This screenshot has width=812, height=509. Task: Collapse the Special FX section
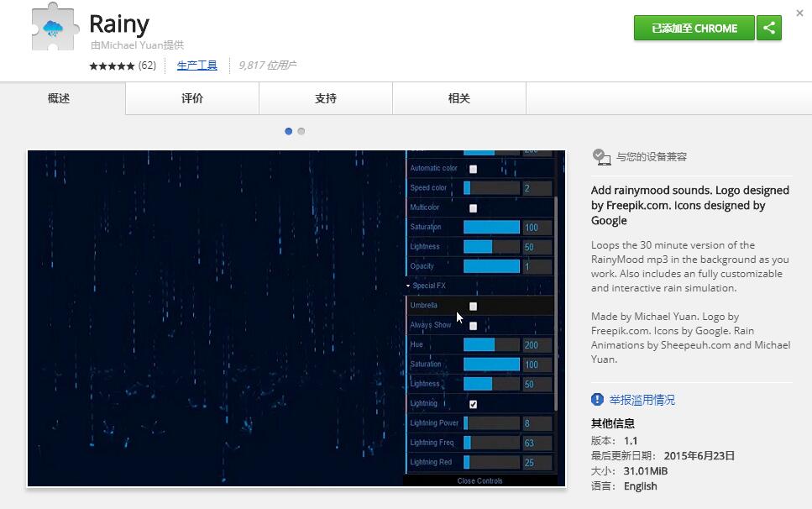[409, 286]
